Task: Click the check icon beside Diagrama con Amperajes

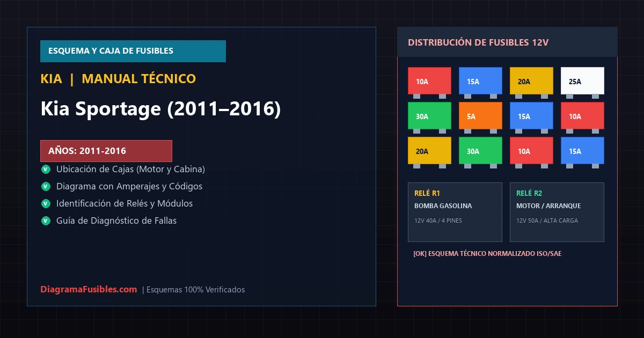Action: tap(46, 186)
